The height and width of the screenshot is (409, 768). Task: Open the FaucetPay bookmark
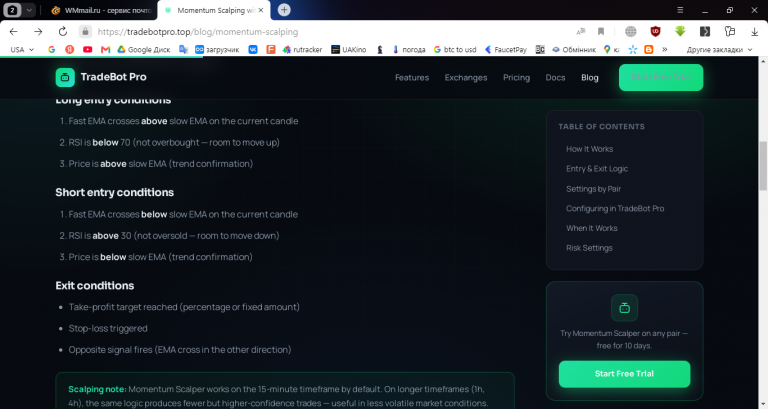[505, 49]
